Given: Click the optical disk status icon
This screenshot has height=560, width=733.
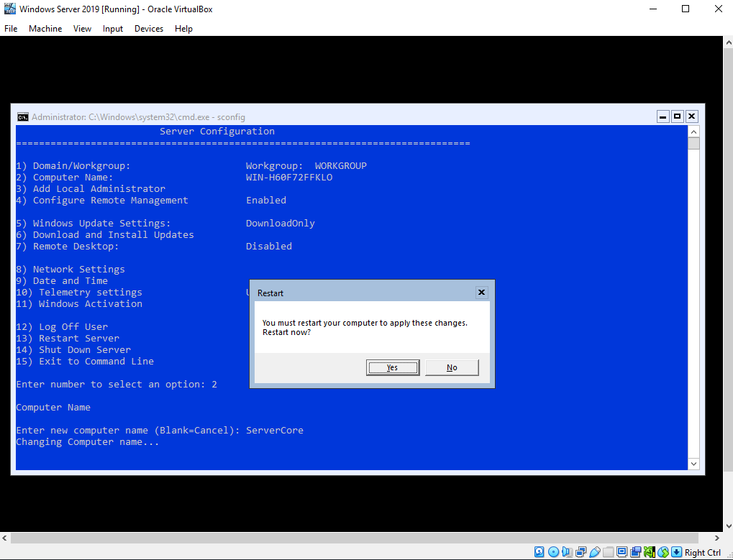Looking at the screenshot, I should click(x=553, y=552).
